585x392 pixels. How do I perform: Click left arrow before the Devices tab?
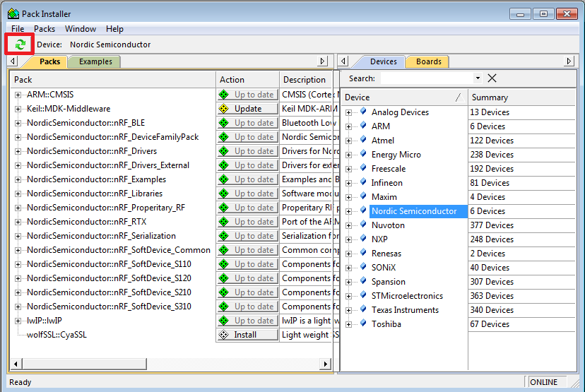pos(344,61)
